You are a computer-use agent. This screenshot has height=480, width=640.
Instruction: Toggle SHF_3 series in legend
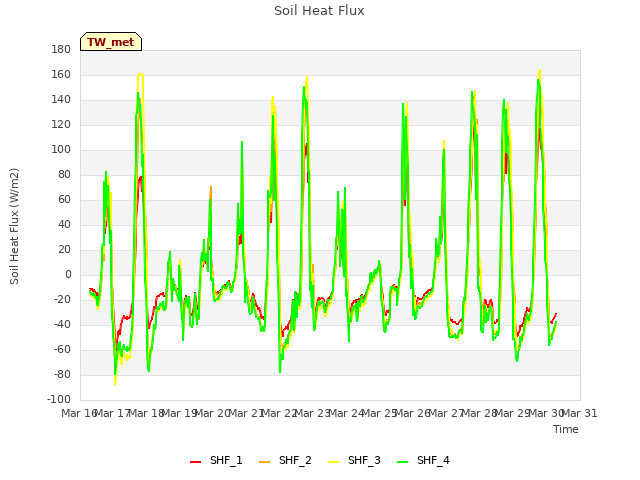tap(354, 460)
